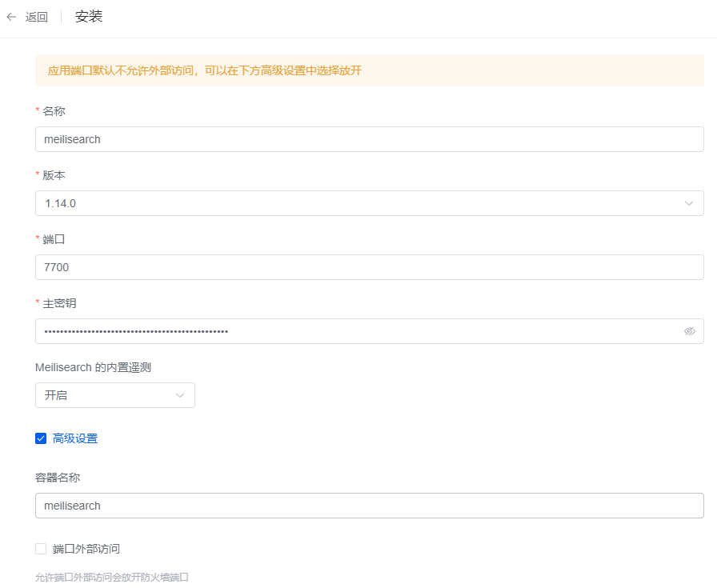Click into the 主密钥 password field
717x588 pixels.
click(352, 331)
